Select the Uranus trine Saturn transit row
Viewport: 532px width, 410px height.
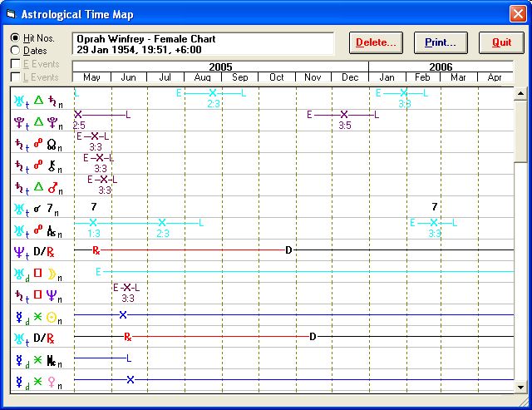tap(37, 101)
